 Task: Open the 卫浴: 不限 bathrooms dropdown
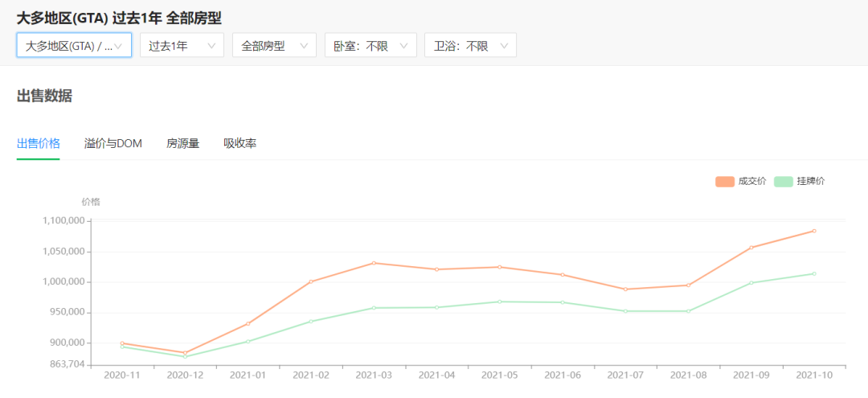point(470,45)
